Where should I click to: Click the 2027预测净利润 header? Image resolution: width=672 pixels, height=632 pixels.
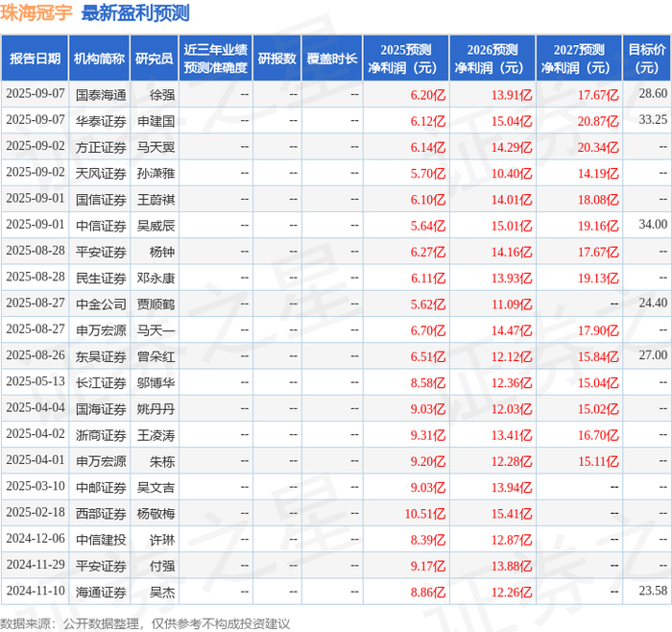pos(579,59)
